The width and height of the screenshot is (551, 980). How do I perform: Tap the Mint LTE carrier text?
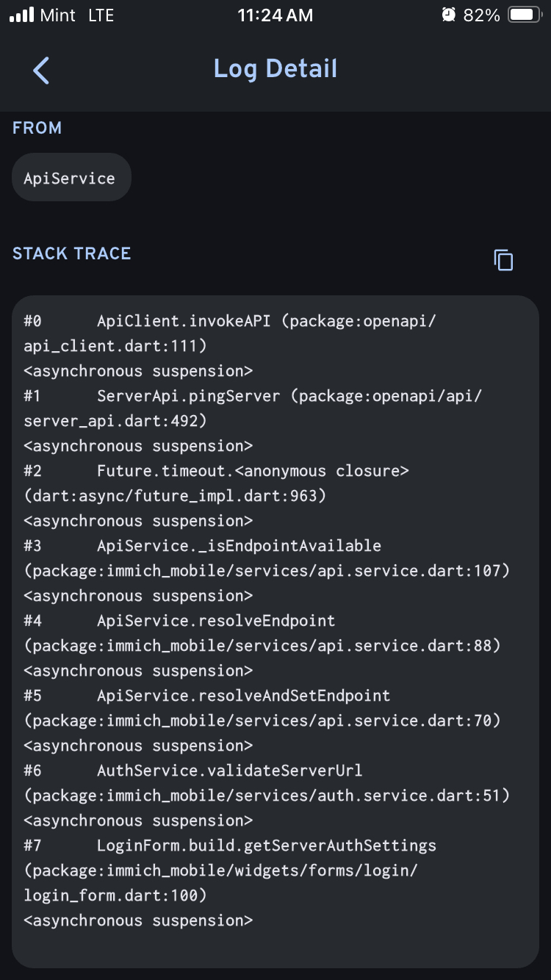click(78, 15)
